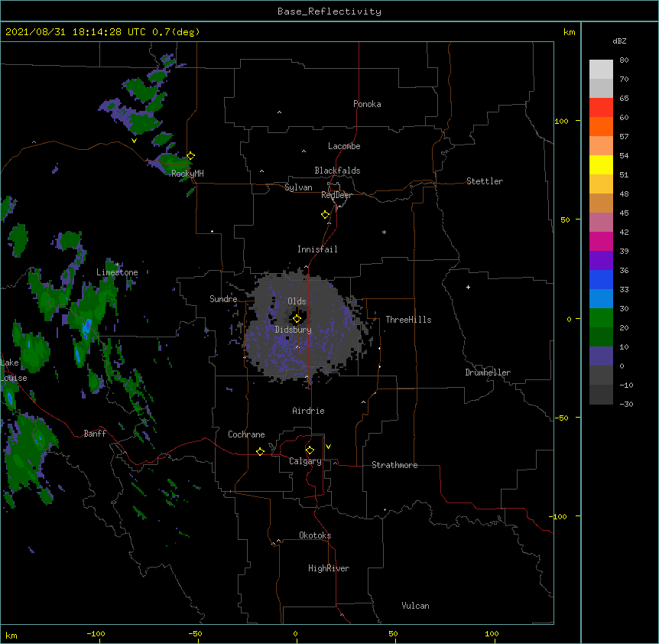Click the Calgary city label
Viewport: 659px width, 644px height.
click(305, 461)
